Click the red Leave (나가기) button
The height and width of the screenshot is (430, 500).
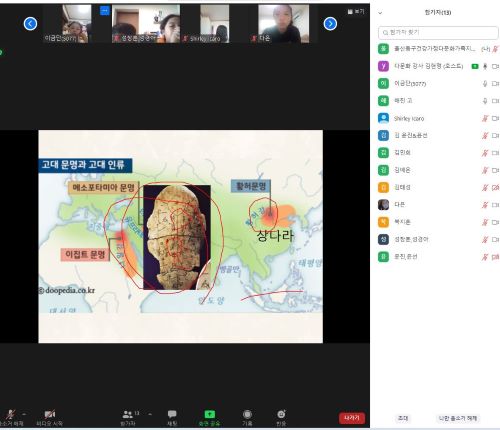[352, 418]
